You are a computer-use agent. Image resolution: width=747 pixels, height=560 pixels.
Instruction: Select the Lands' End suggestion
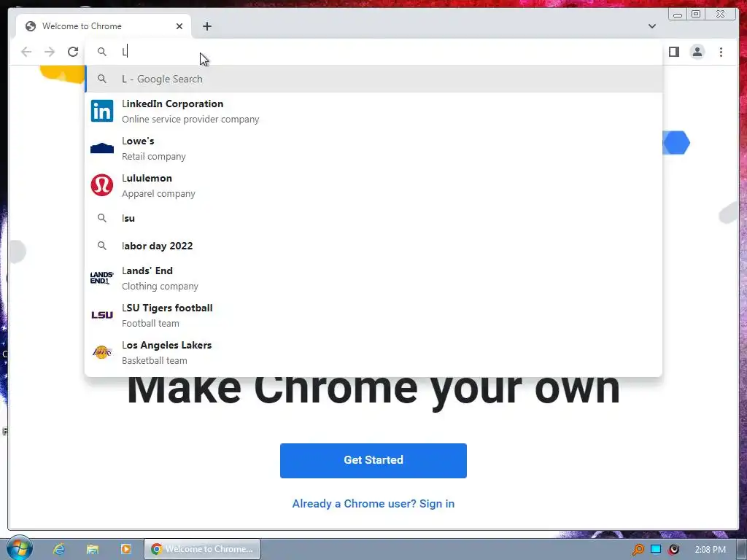click(373, 278)
